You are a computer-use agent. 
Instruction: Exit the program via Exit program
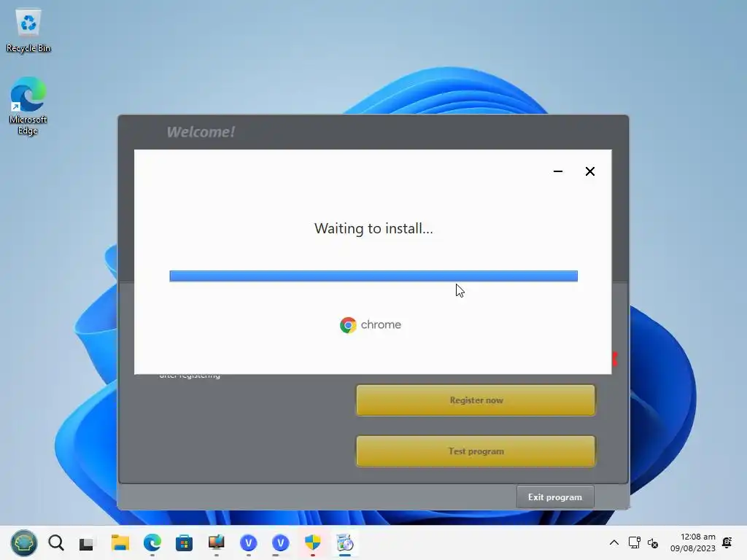(555, 497)
